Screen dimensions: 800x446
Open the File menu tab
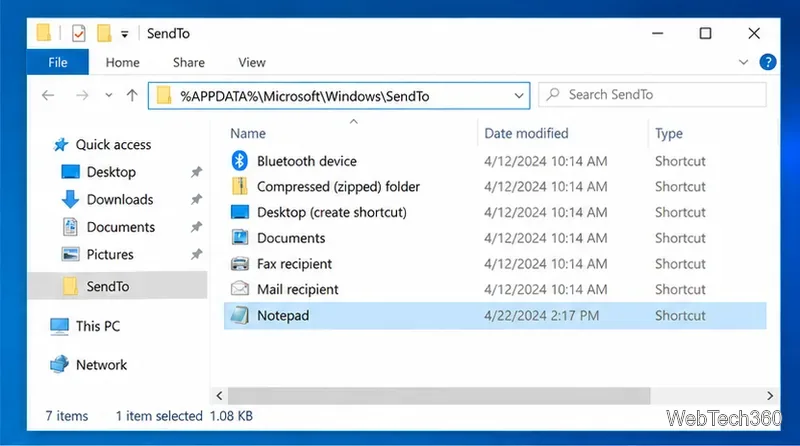[58, 62]
